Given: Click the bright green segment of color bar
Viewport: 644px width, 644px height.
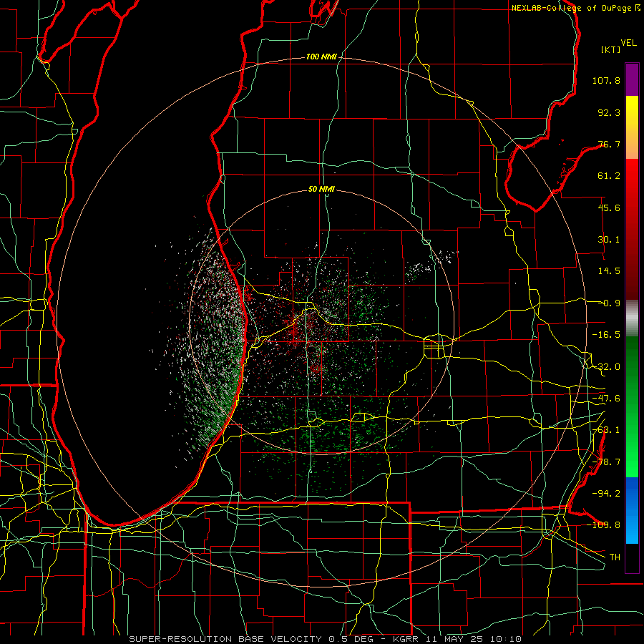Looking at the screenshot, I should pos(632,406).
